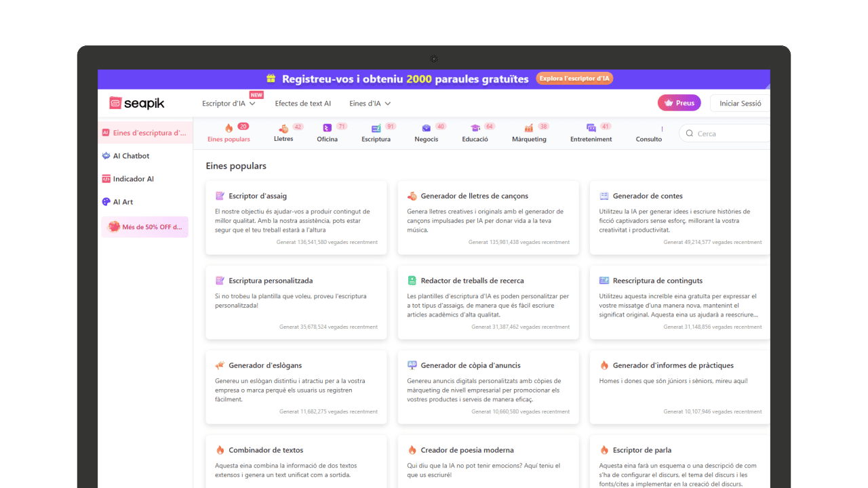Expand Eines d'escriptura d'... in the sidebar
Screen dimensions: 868x488
pos(144,133)
